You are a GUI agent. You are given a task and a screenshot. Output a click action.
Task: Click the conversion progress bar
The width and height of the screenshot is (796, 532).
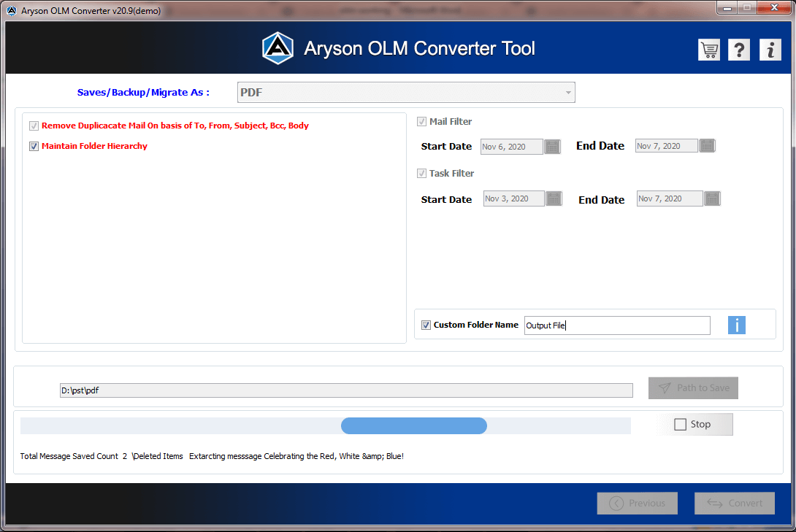coord(326,425)
